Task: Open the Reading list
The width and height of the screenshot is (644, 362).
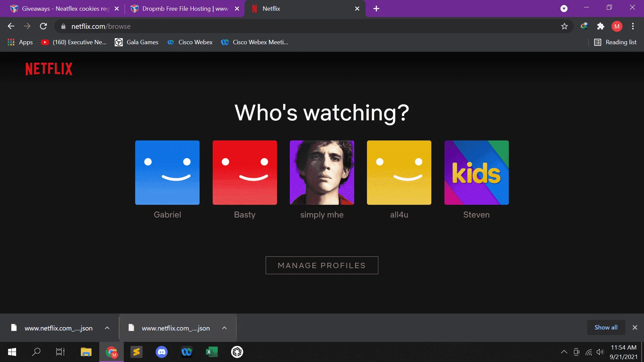Action: pyautogui.click(x=615, y=42)
